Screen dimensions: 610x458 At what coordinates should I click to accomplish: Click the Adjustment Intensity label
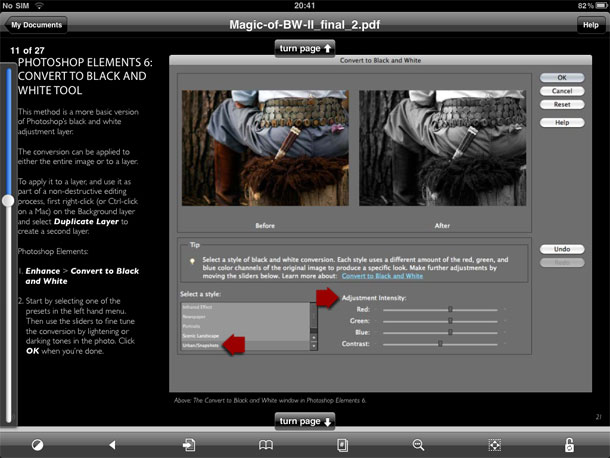[374, 298]
